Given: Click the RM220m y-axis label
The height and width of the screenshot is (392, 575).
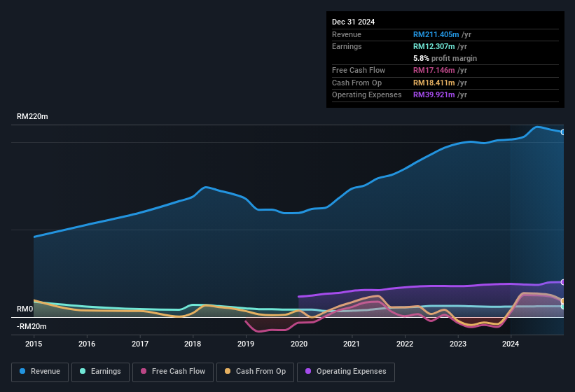Looking at the screenshot, I should click(x=32, y=116).
